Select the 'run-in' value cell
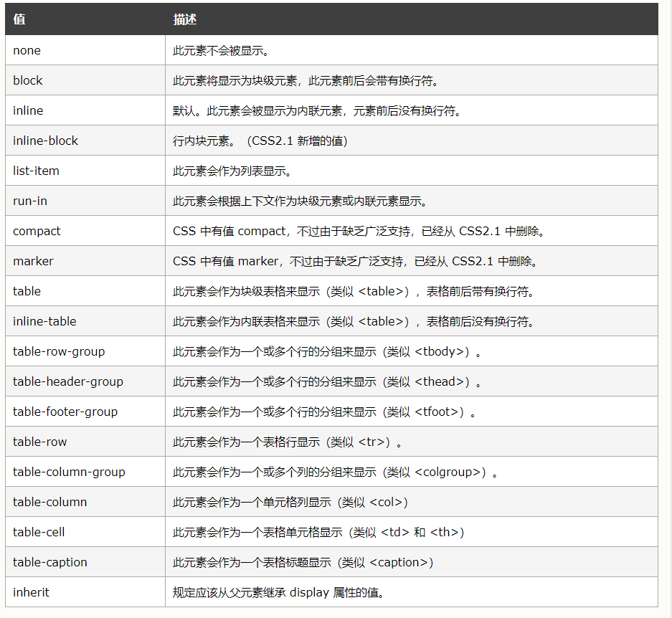Image resolution: width=672 pixels, height=618 pixels. pyautogui.click(x=85, y=201)
